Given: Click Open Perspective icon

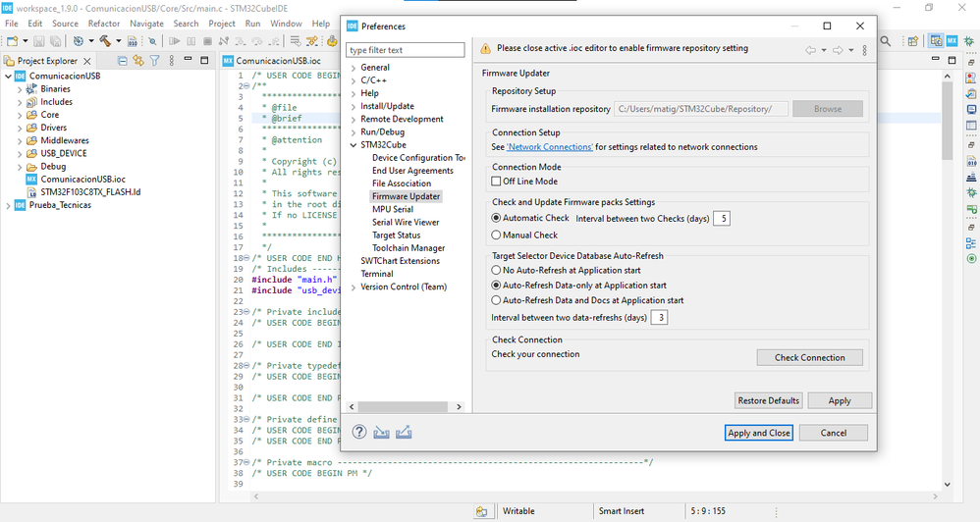Looking at the screenshot, I should 913,41.
